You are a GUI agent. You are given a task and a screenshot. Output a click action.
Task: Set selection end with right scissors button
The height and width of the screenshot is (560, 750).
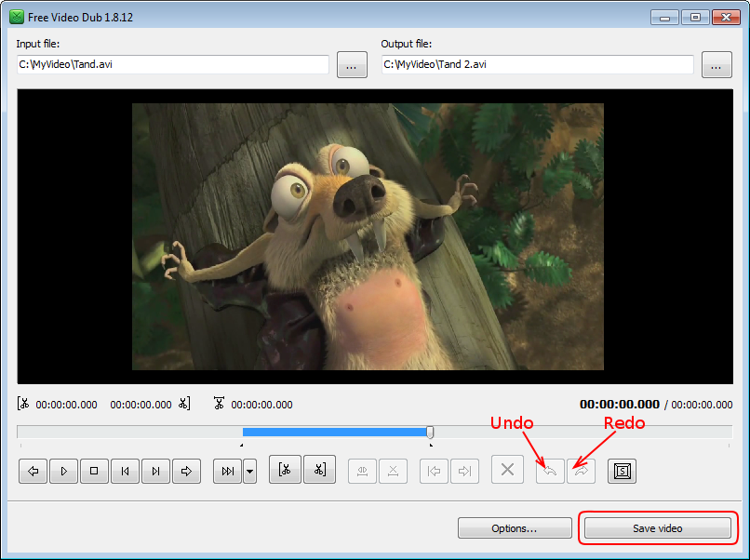coord(319,470)
